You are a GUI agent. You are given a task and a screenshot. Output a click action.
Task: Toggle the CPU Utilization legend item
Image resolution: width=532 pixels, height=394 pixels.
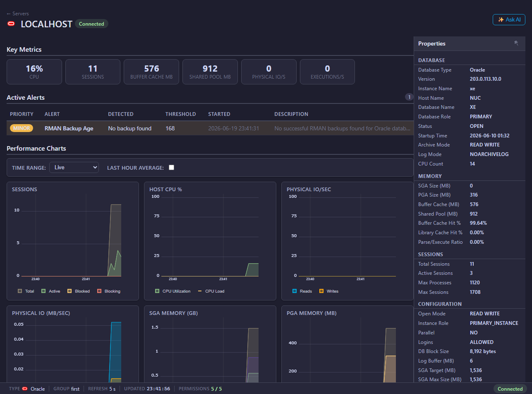tap(173, 291)
